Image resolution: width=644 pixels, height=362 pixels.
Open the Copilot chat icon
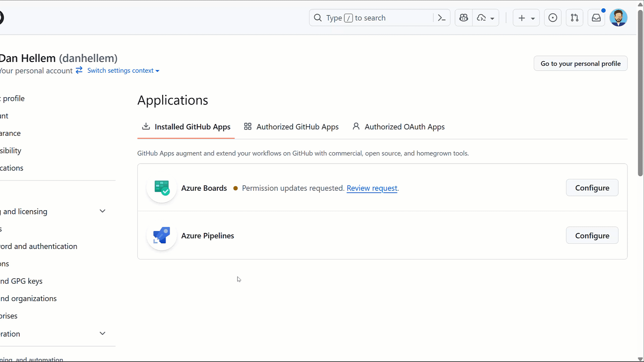click(x=464, y=18)
